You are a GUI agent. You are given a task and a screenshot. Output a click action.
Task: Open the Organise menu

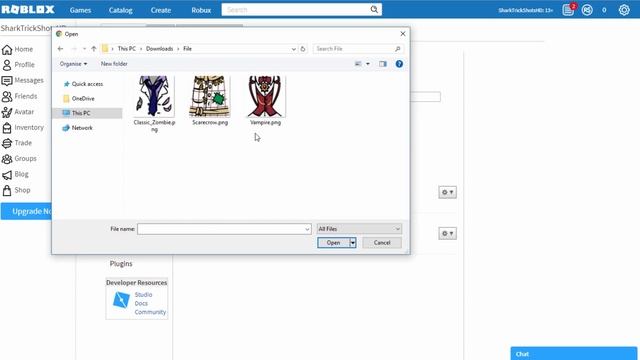coord(73,64)
